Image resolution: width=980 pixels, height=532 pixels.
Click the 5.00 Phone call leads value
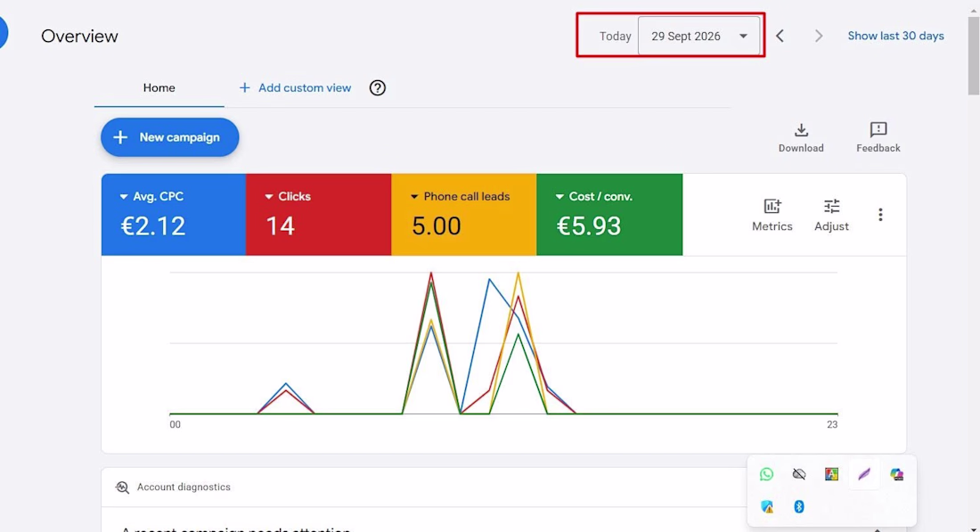click(x=437, y=226)
